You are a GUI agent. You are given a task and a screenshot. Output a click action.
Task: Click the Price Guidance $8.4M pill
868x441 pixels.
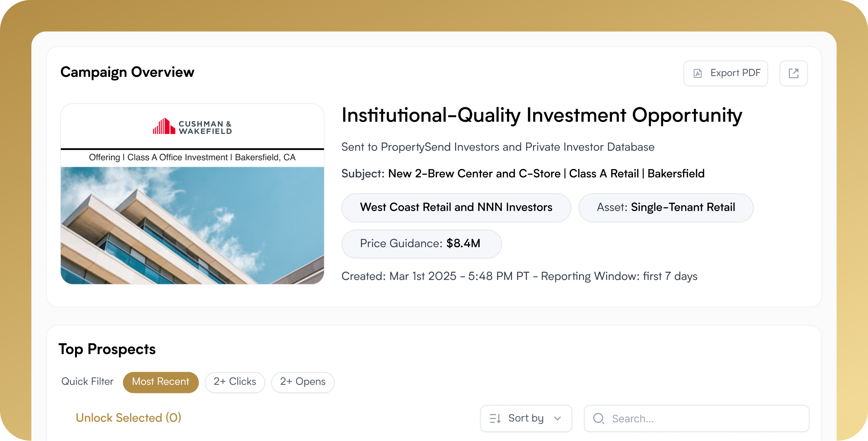pos(421,244)
